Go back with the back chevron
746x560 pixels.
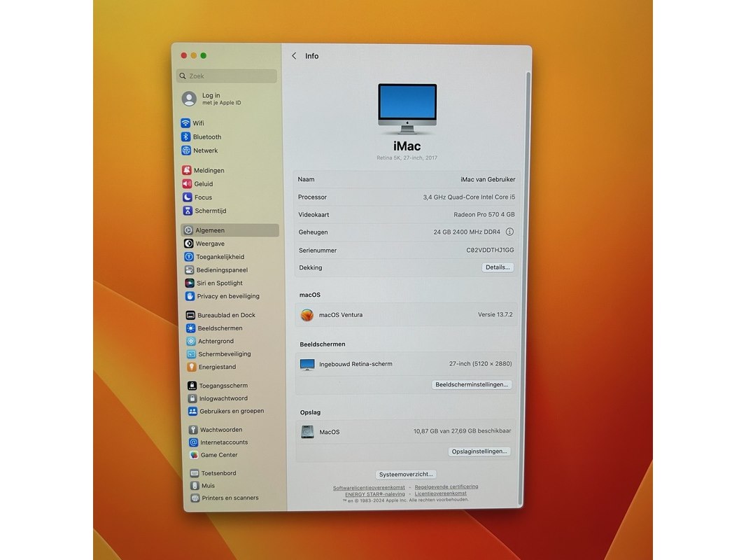tap(294, 56)
